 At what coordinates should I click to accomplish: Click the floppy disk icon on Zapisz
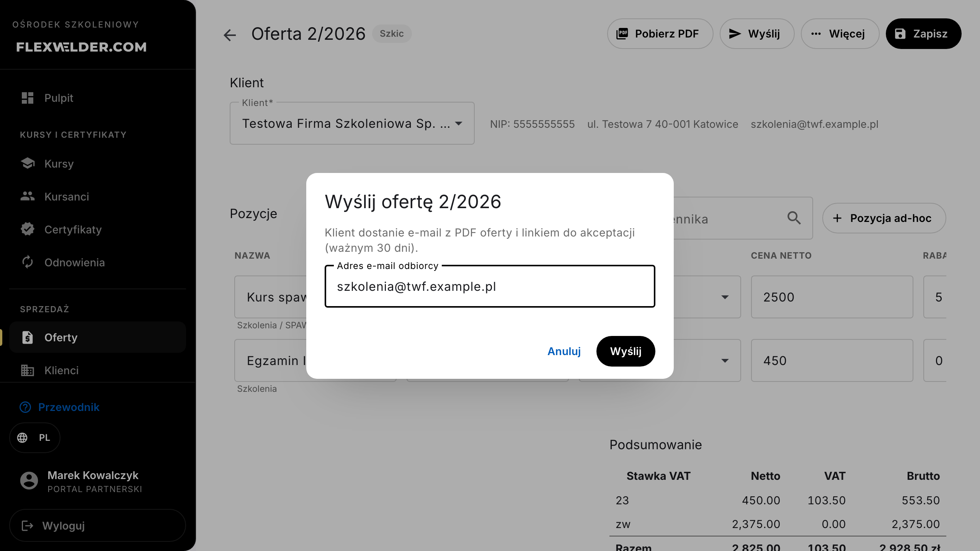[x=900, y=34]
